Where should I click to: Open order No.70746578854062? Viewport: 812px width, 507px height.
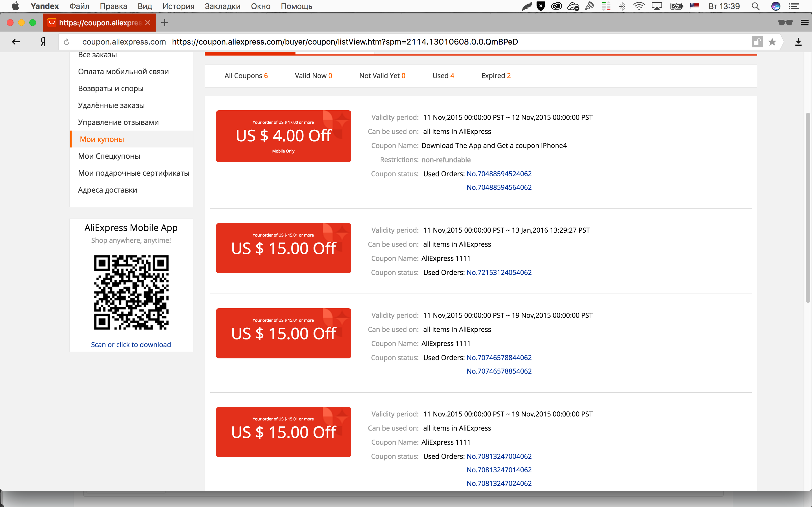pos(499,371)
